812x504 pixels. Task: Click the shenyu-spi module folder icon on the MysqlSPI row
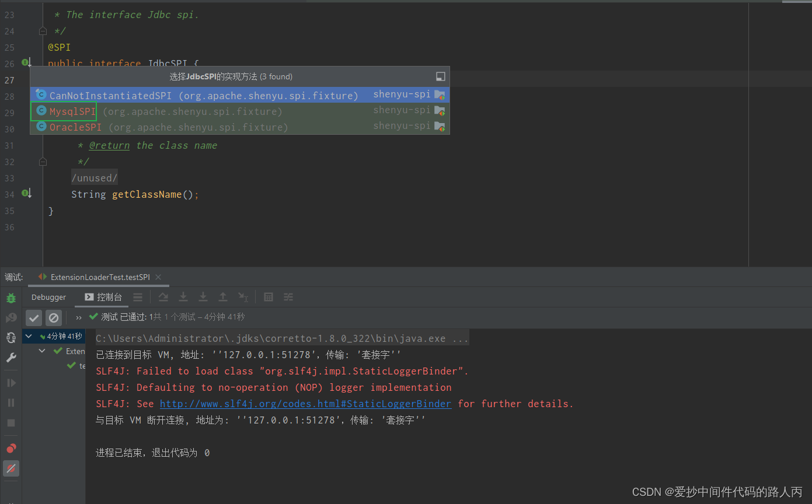pos(440,110)
